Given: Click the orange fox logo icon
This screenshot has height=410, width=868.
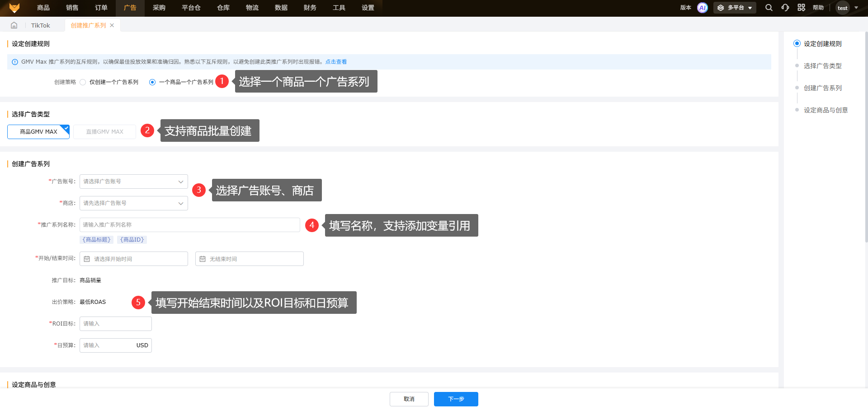Looking at the screenshot, I should (x=14, y=8).
